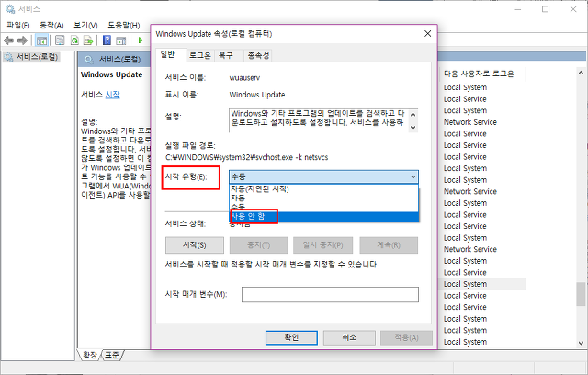Click the services list scrollbar down arrow
This screenshot has width=588, height=375.
tap(581, 343)
